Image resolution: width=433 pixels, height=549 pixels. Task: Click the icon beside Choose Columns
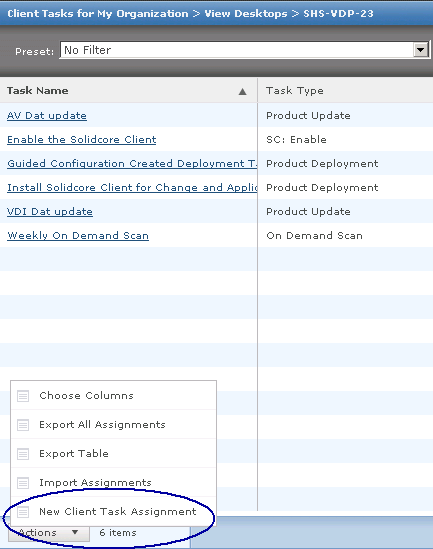23,396
